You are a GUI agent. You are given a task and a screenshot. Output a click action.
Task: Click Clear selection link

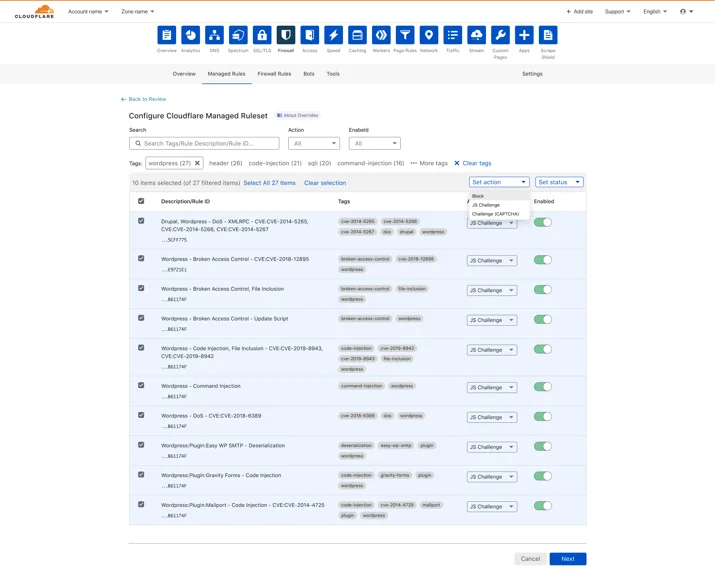[325, 183]
